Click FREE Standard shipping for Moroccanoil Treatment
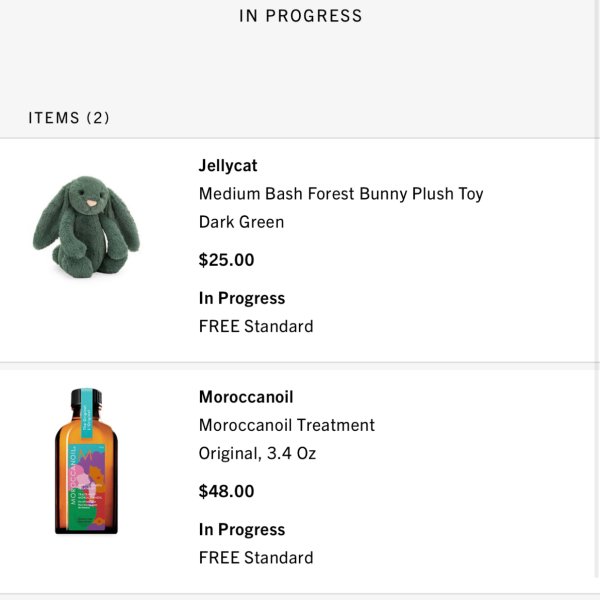Screen dimensions: 600x600 (256, 558)
